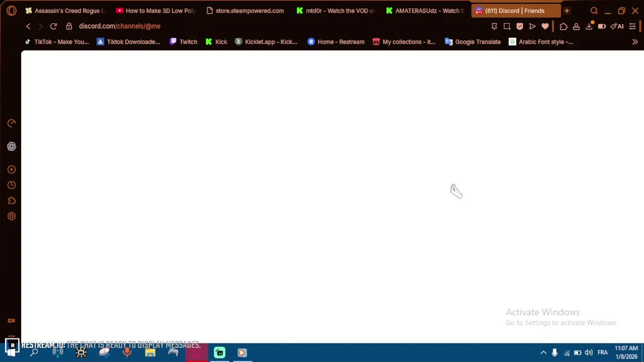Click the tray microphone icon
This screenshot has height=362, width=644.
click(x=554, y=352)
